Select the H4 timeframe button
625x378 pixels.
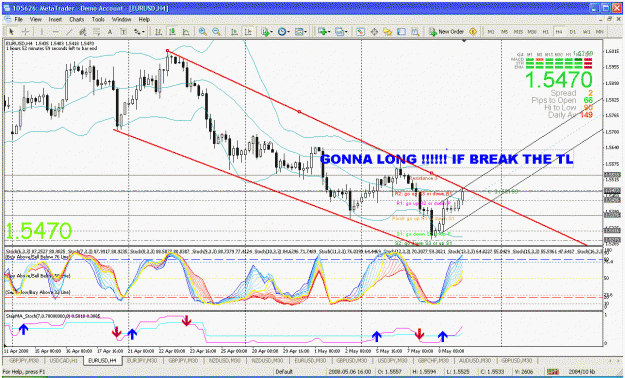click(559, 32)
